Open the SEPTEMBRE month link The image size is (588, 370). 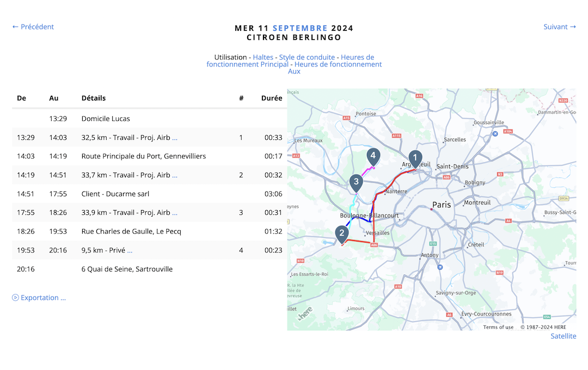pos(300,28)
